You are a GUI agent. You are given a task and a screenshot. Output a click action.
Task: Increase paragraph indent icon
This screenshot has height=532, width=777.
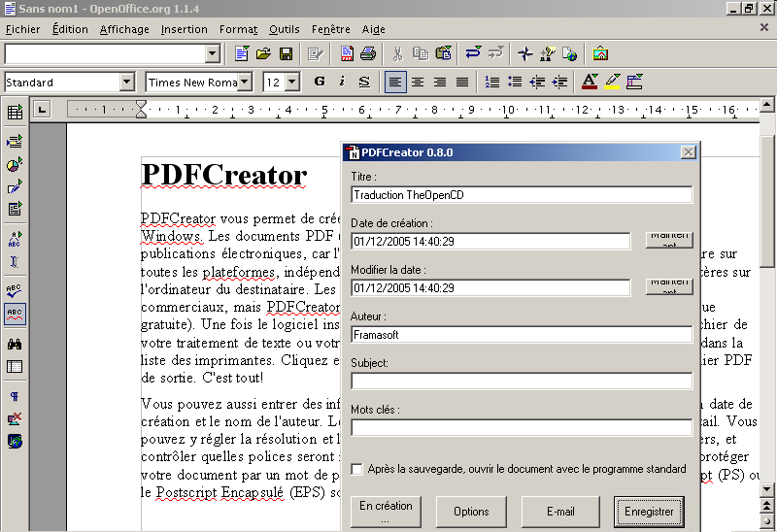tap(560, 82)
